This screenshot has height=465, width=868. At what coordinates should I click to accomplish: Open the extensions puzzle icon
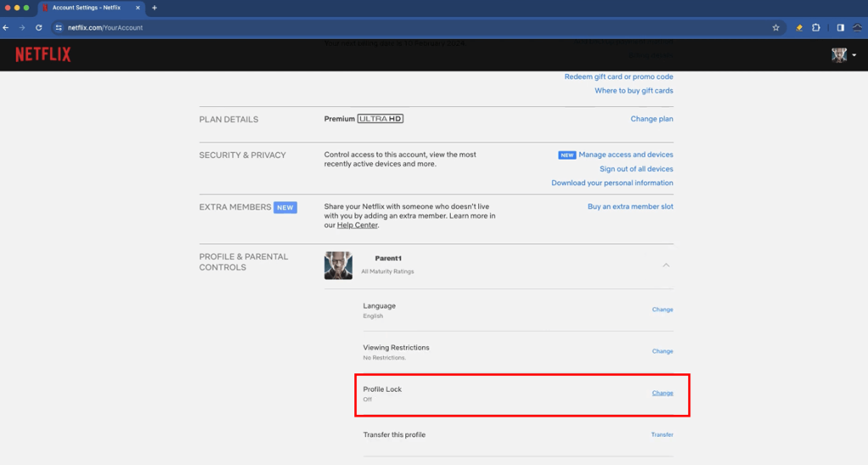[816, 28]
